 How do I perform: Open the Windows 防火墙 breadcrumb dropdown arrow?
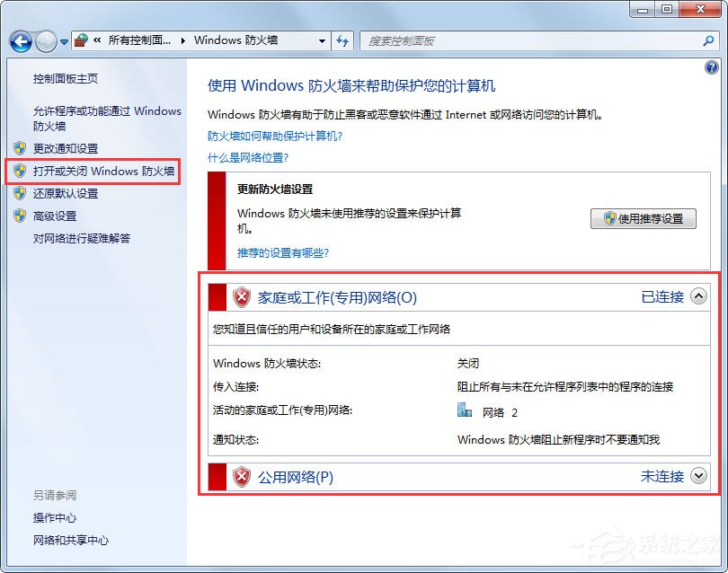[322, 40]
